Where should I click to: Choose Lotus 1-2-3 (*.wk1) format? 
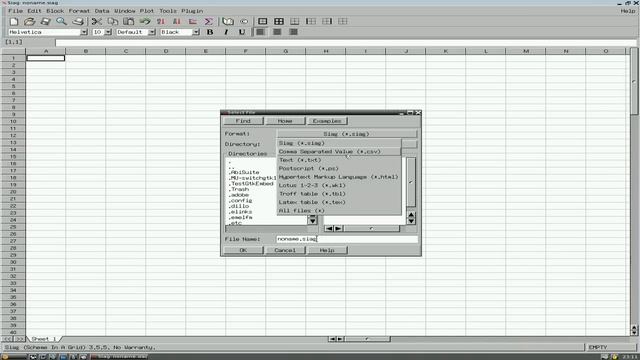tap(339, 185)
